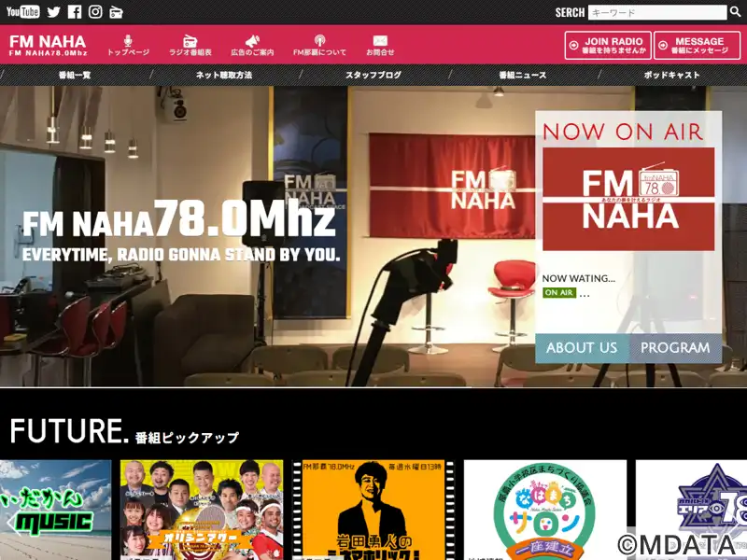
Task: Click the green ON AIR badge
Action: pyautogui.click(x=559, y=292)
